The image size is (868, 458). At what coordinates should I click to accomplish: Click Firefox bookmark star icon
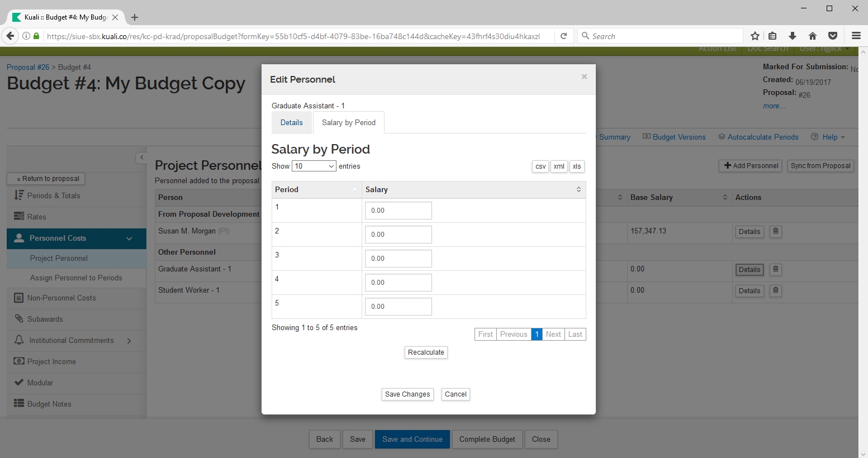755,36
